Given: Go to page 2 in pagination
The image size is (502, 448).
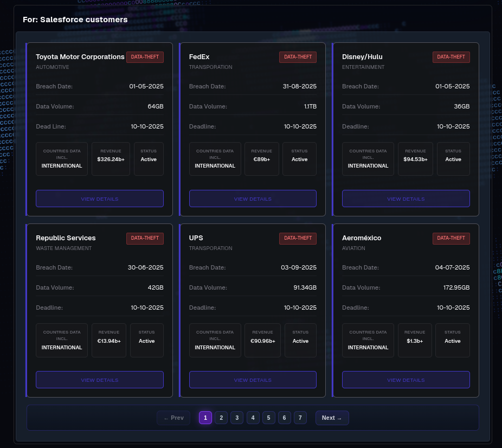Looking at the screenshot, I should pyautogui.click(x=221, y=418).
